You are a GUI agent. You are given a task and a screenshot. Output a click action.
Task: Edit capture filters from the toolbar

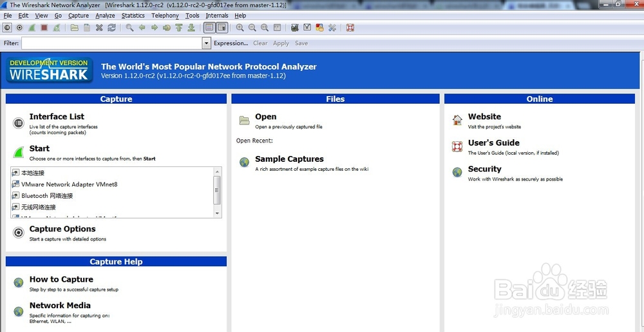point(294,28)
